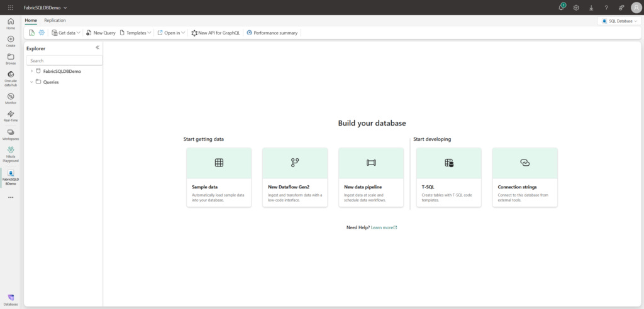644x309 pixels.
Task: Switch to the Home tab
Action: (x=31, y=20)
